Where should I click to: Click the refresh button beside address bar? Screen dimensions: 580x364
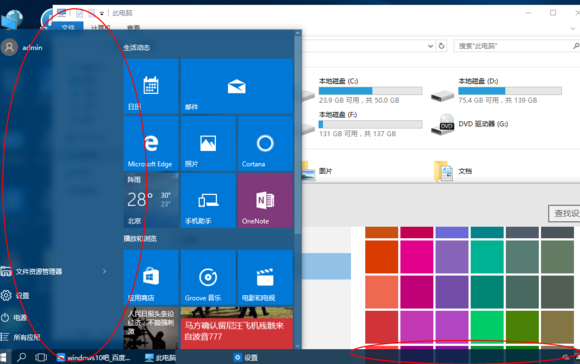[441, 46]
